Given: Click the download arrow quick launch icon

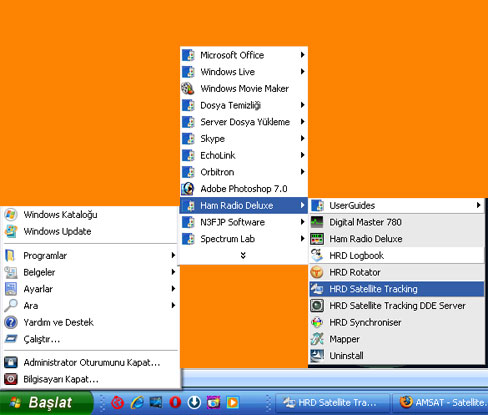Looking at the screenshot, I should coord(194,403).
